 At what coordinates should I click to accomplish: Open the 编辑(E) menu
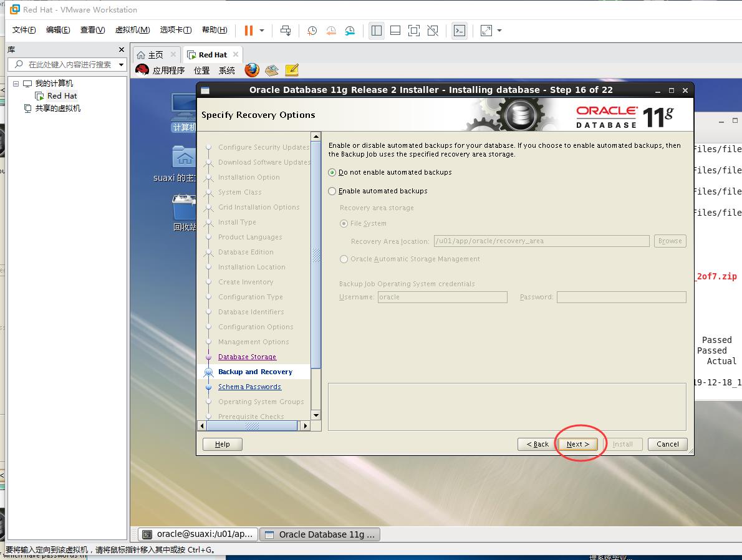(58, 30)
